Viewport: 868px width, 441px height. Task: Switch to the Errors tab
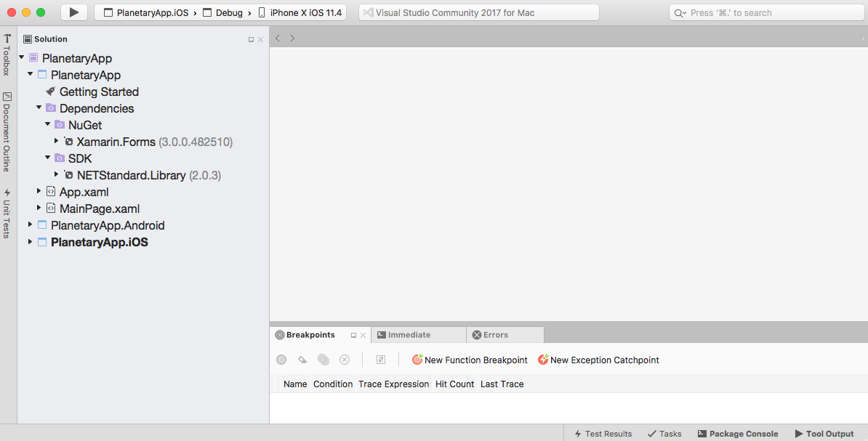505,335
